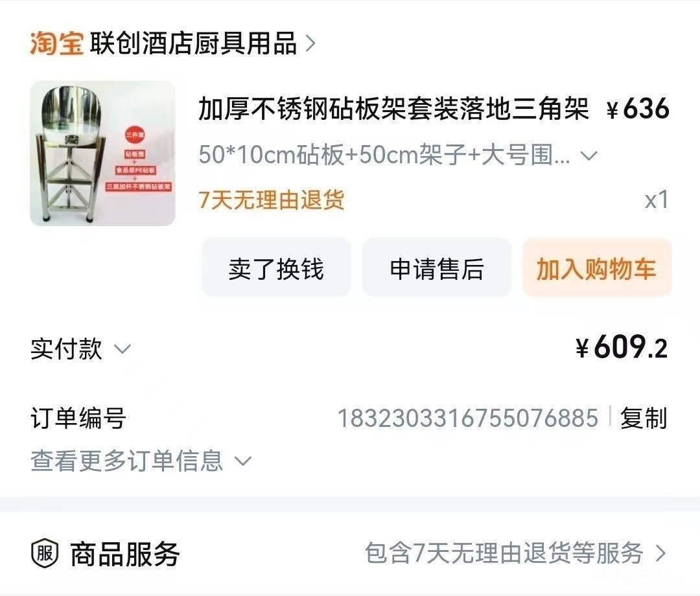Expand the 实付款 payment details chevron

coord(122,349)
